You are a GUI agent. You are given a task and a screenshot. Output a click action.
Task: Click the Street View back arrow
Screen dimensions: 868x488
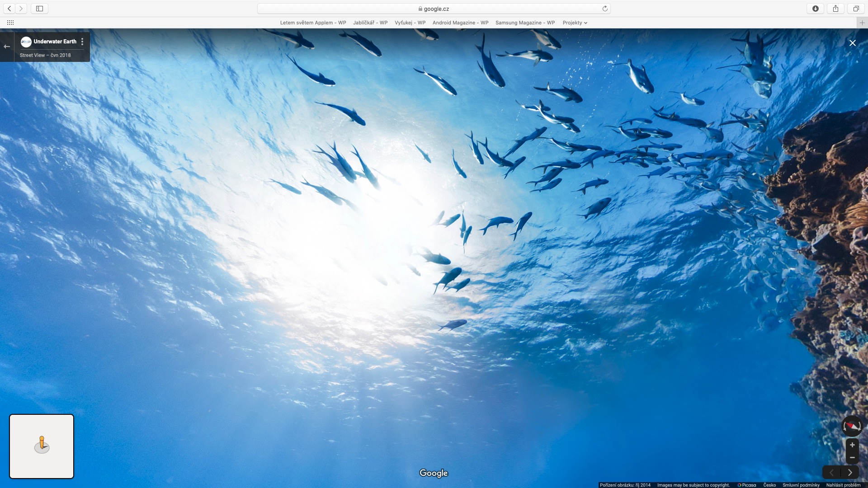click(7, 47)
